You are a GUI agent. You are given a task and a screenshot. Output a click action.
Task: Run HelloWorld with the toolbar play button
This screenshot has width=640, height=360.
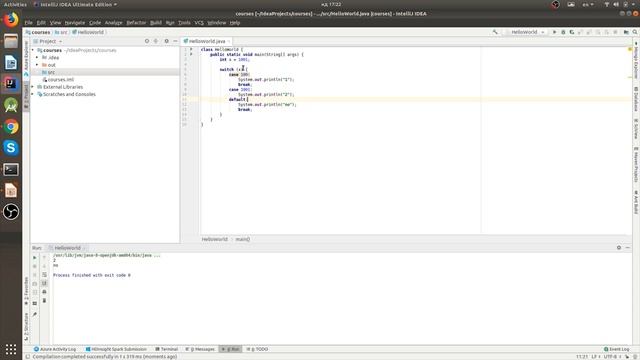pyautogui.click(x=554, y=32)
